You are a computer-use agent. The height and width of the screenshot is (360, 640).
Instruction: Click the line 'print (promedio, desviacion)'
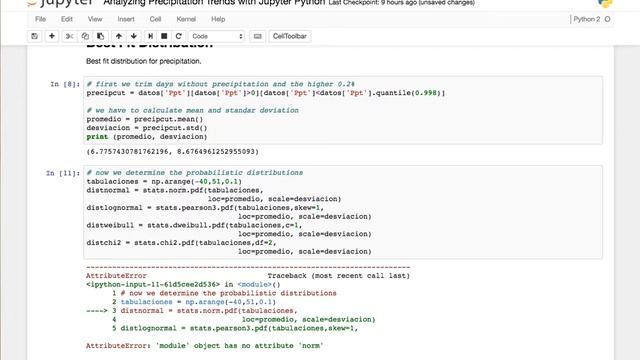click(x=147, y=137)
